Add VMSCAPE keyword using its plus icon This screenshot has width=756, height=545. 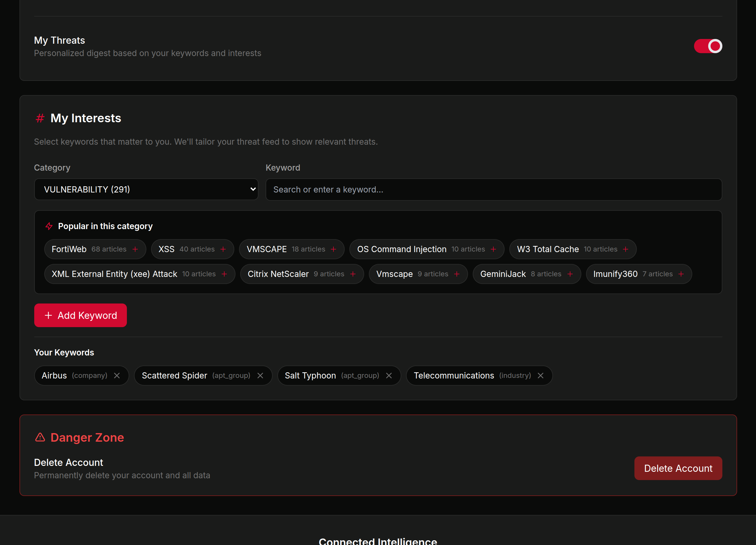point(333,249)
